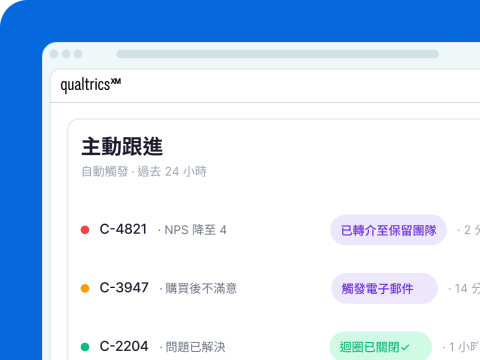Image resolution: width=480 pixels, height=360 pixels.
Task: Open case C-4821
Action: point(123,229)
